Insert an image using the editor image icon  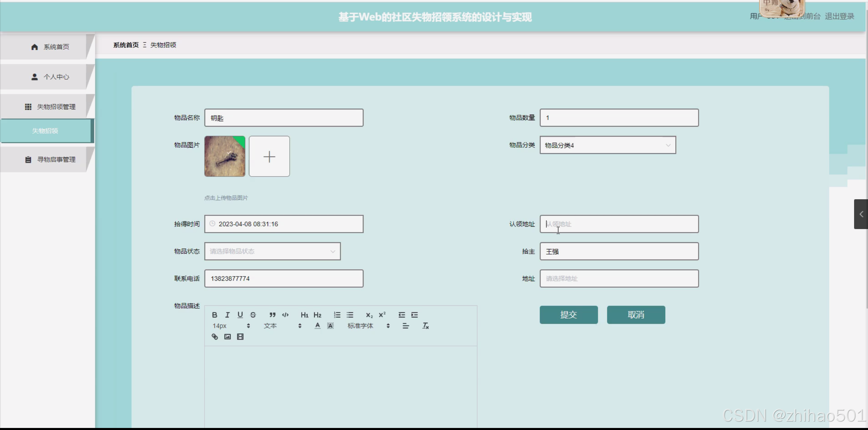tap(228, 336)
